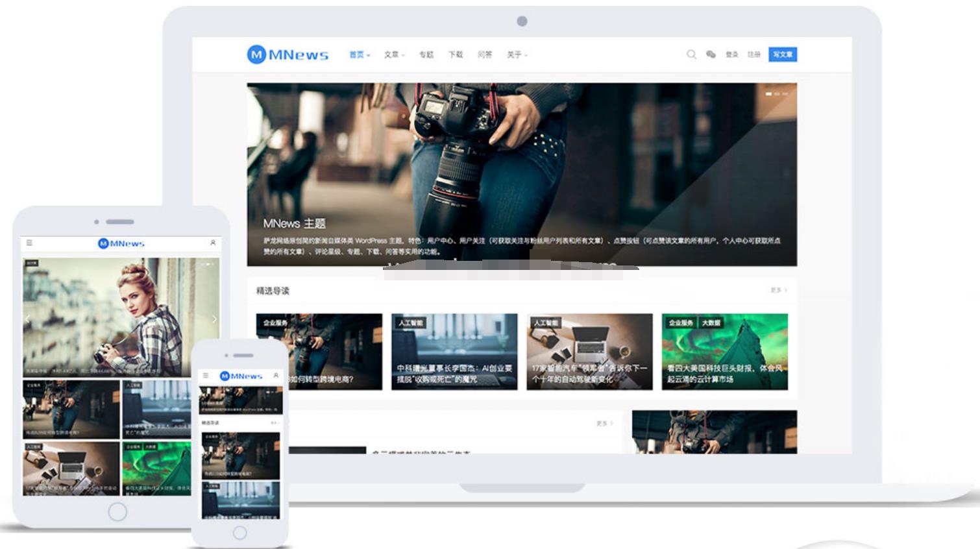Go to the 问答 navigation item
Screen dimensions: 980x549
coord(485,55)
